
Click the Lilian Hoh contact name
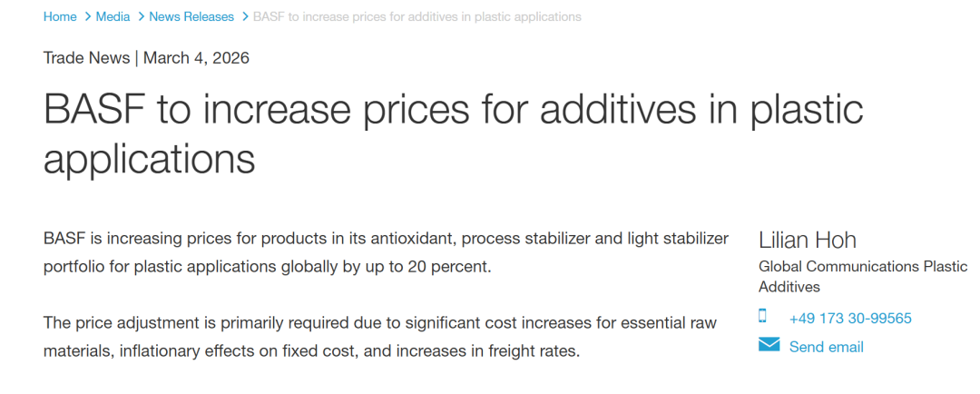pos(807,240)
